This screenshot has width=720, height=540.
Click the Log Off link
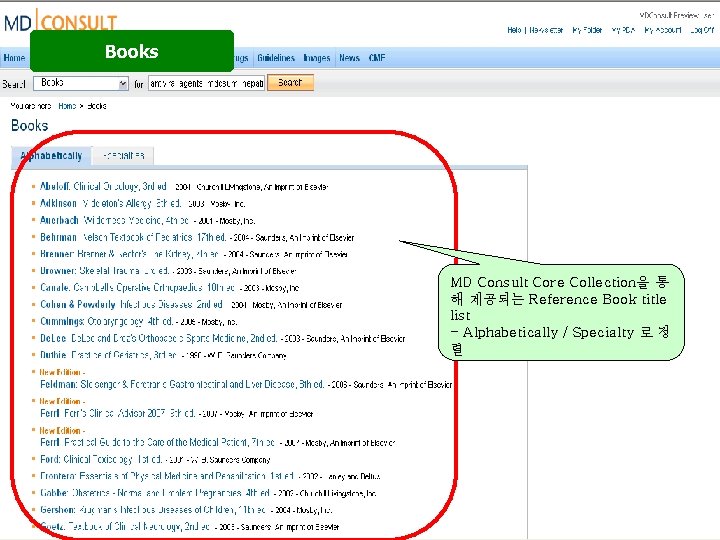(x=702, y=30)
